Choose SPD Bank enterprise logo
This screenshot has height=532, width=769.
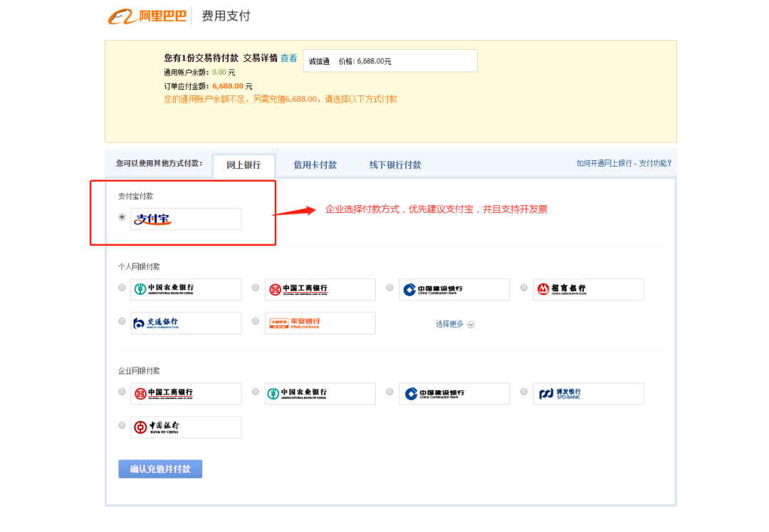[587, 393]
